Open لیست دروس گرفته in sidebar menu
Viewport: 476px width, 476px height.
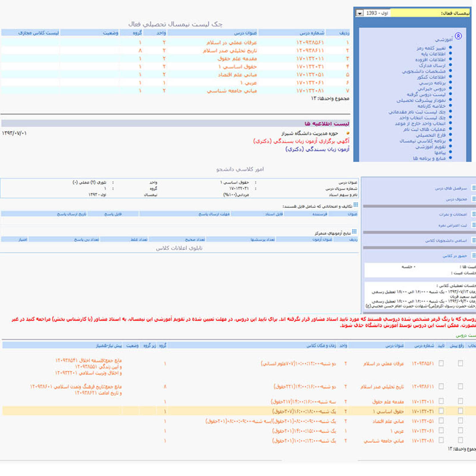coord(426,94)
